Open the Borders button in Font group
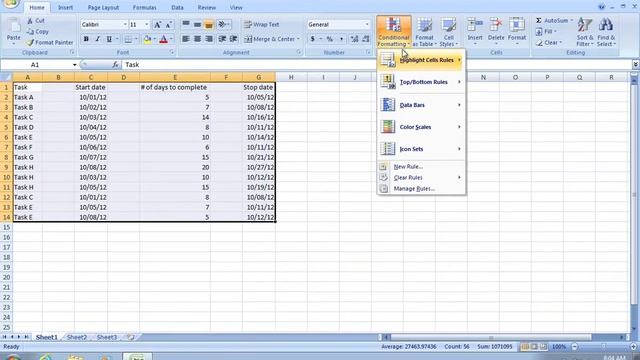 click(128, 39)
